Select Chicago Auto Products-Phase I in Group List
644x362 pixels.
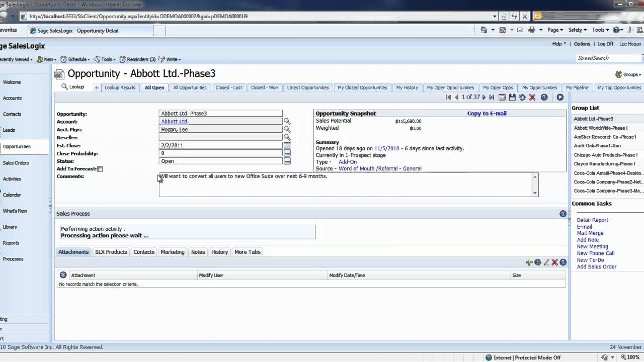pos(605,155)
